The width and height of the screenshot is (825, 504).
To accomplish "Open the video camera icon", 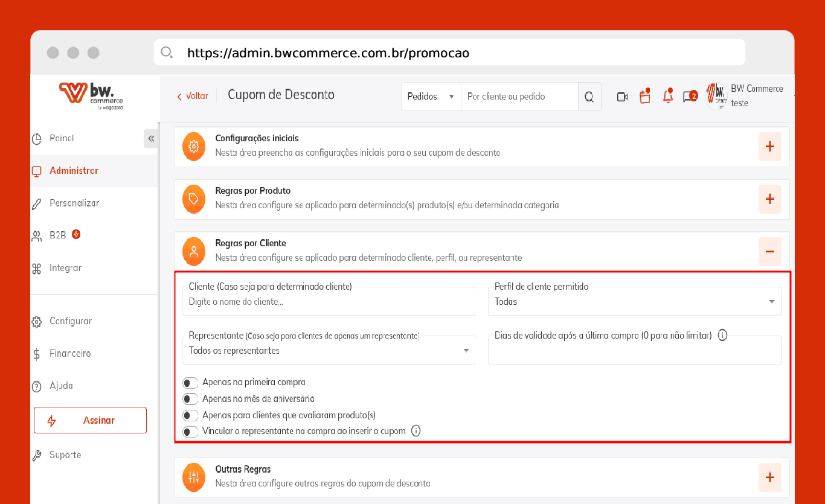I will (622, 97).
